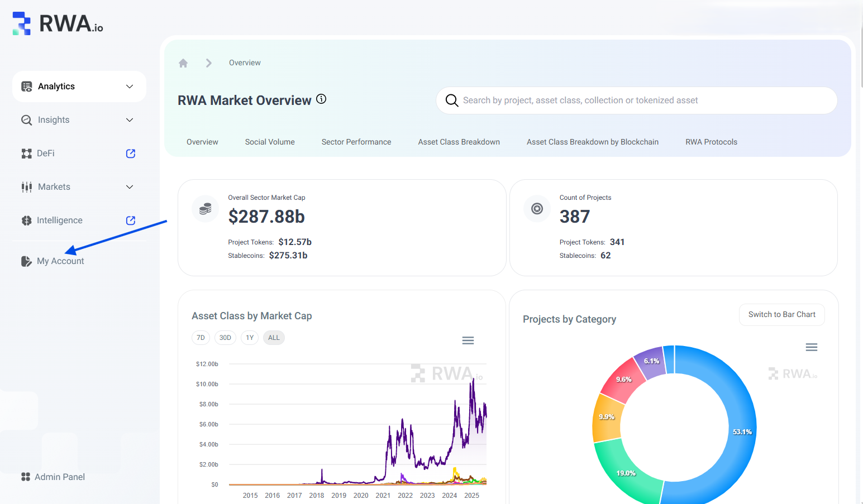Expand the Analytics menu chevron
The width and height of the screenshot is (863, 504).
(130, 87)
